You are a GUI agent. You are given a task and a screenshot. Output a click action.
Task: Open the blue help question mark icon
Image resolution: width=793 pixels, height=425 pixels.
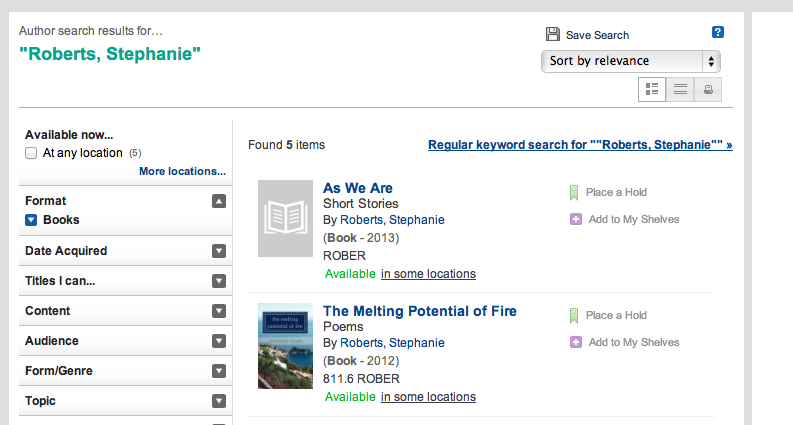click(x=717, y=33)
